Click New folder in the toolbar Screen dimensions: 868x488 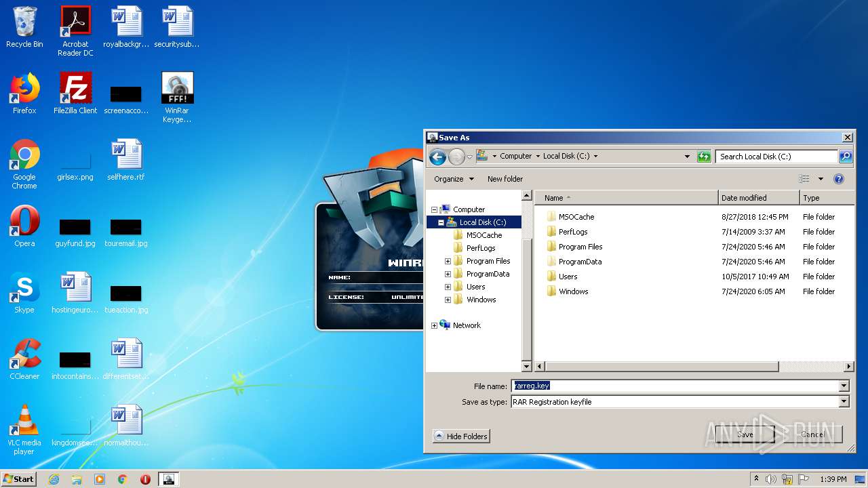pyautogui.click(x=505, y=179)
